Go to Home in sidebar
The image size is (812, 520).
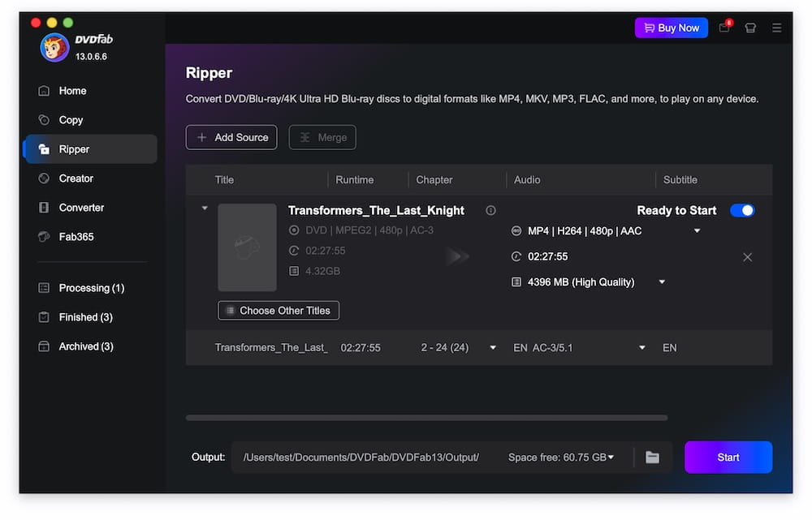click(72, 91)
